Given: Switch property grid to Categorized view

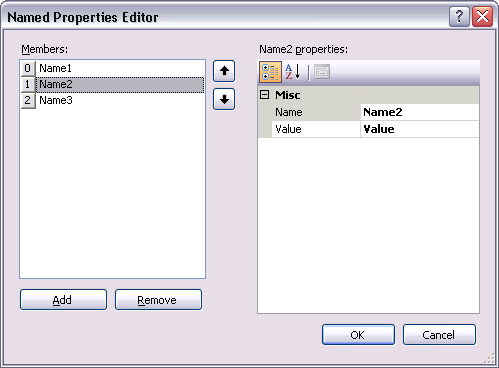Looking at the screenshot, I should pyautogui.click(x=270, y=72).
